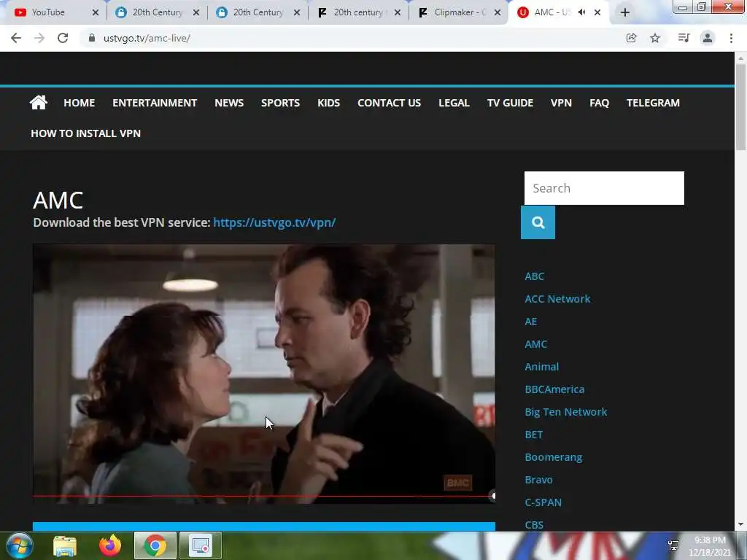Open a new tab with plus button
747x560 pixels.
625,12
